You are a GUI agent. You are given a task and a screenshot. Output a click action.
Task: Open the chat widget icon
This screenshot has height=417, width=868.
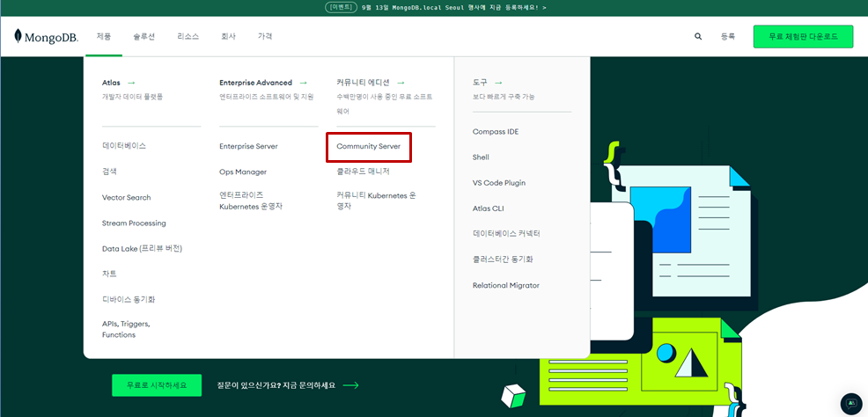[851, 405]
